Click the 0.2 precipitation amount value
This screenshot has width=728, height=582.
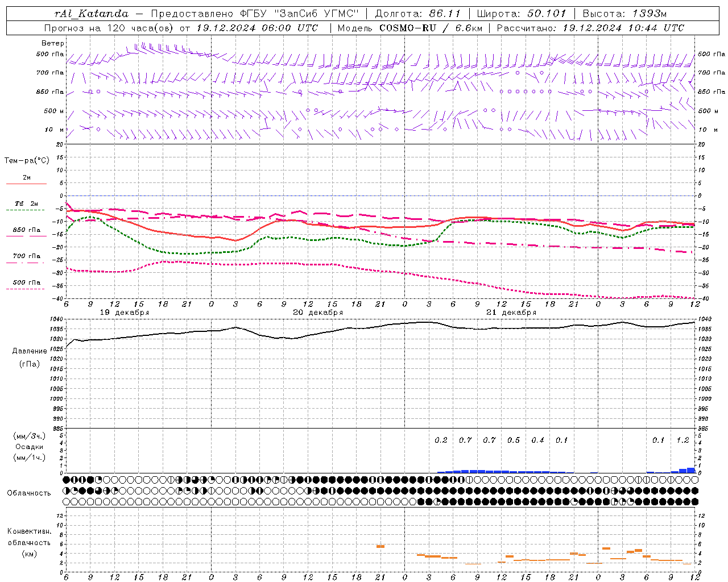(441, 440)
